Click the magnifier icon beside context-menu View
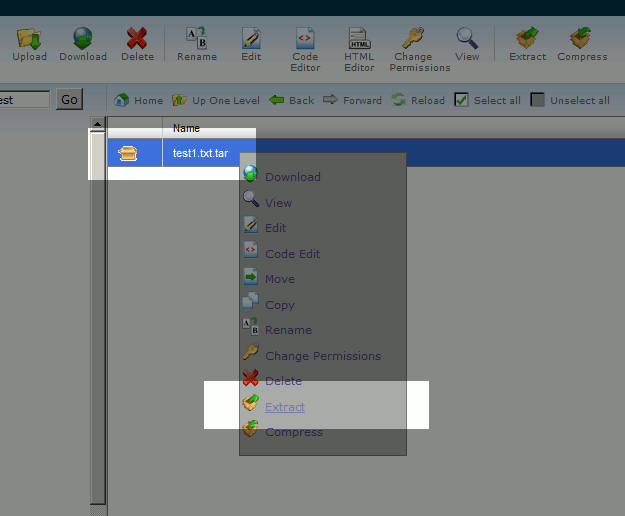 251,198
